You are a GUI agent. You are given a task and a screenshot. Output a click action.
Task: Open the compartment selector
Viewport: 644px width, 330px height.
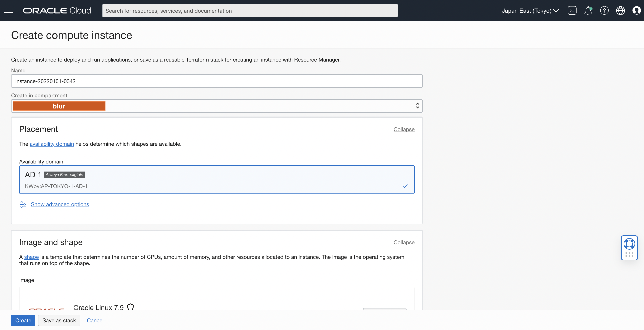(x=217, y=106)
